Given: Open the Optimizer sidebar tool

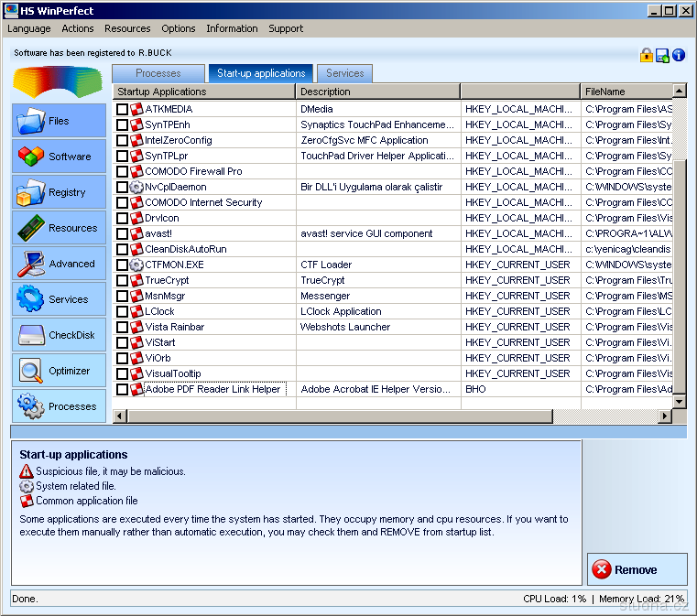Looking at the screenshot, I should 59,371.
